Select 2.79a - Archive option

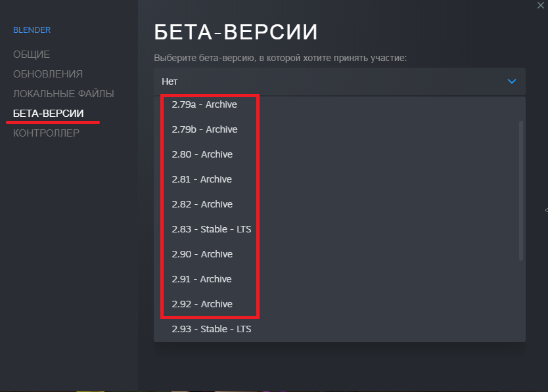click(x=204, y=104)
